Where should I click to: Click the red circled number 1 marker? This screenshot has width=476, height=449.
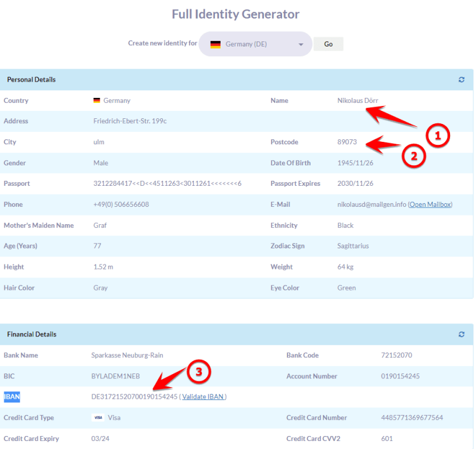[x=437, y=136]
